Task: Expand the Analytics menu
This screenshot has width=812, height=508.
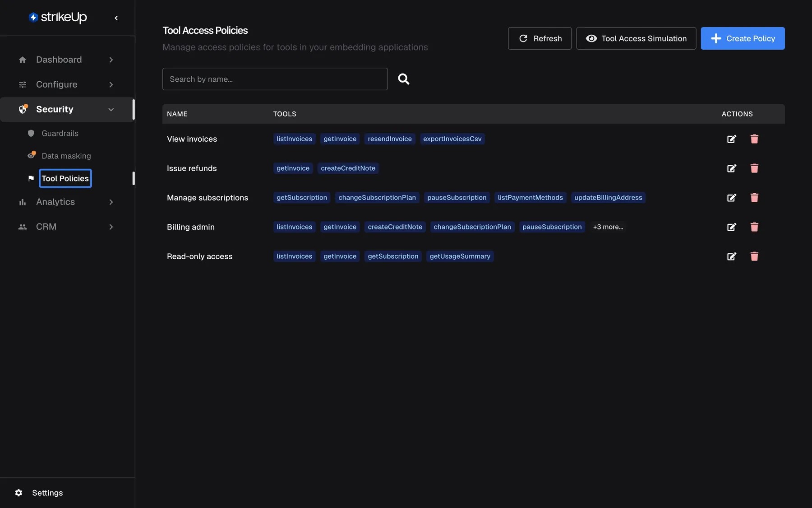Action: click(x=66, y=202)
